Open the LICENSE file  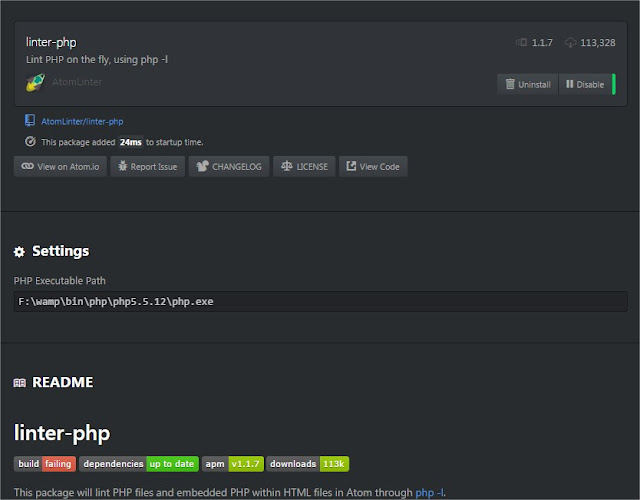pyautogui.click(x=304, y=167)
